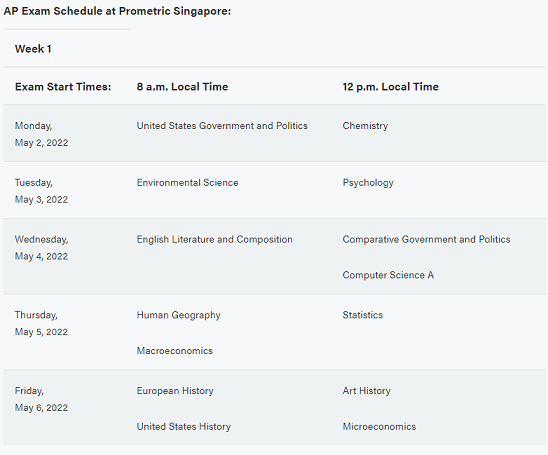
Task: Click the 12 p.m. Local Time header
Action: pos(390,87)
